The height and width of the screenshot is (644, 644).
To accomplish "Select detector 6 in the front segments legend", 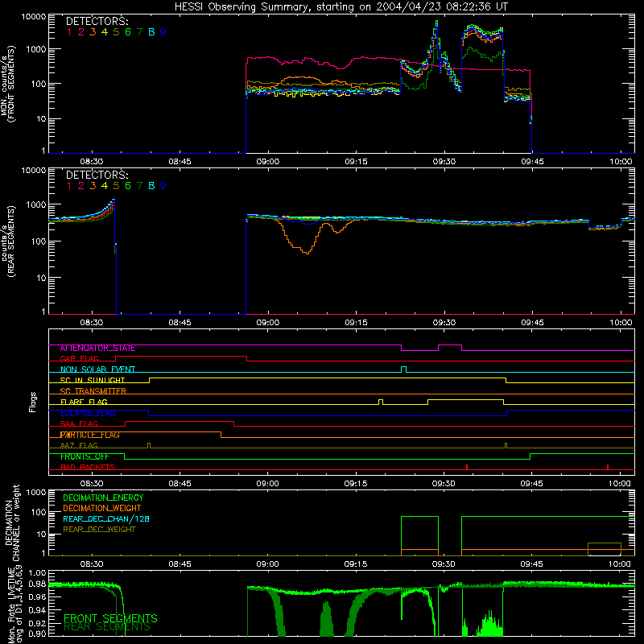I will (128, 32).
